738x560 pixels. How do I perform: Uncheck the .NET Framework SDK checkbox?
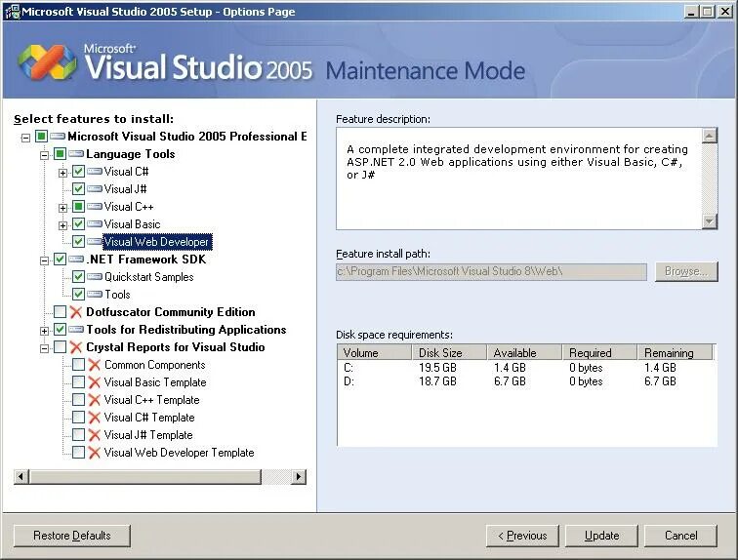coord(60,260)
